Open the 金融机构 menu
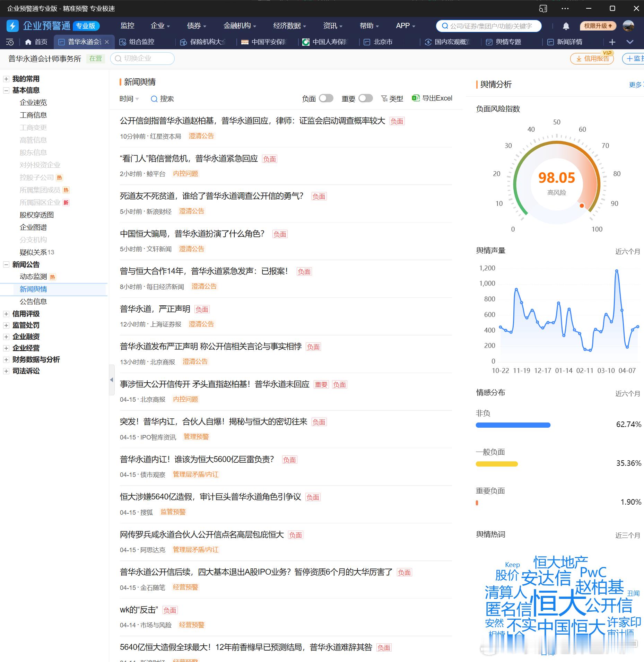Viewport: 644px width, 662px height. pyautogui.click(x=240, y=26)
